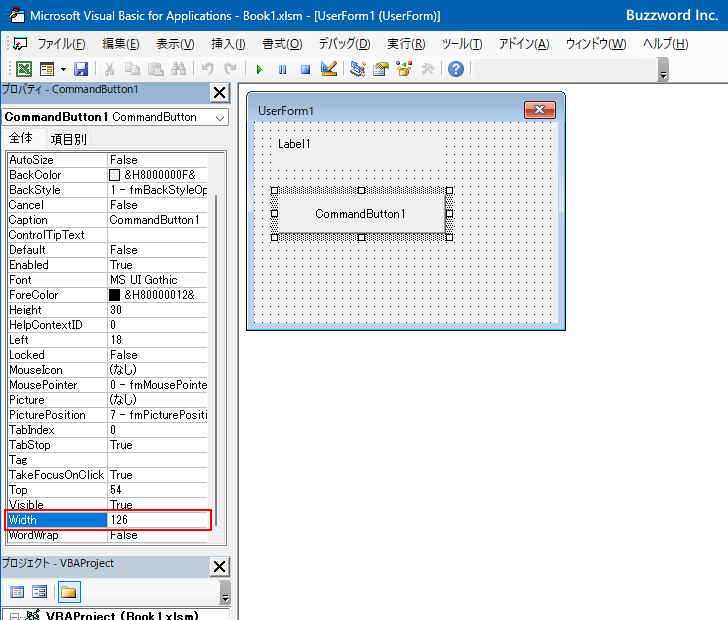Click the Font value MS UI Gothic
Screen dimensions: 728x620
point(158,280)
